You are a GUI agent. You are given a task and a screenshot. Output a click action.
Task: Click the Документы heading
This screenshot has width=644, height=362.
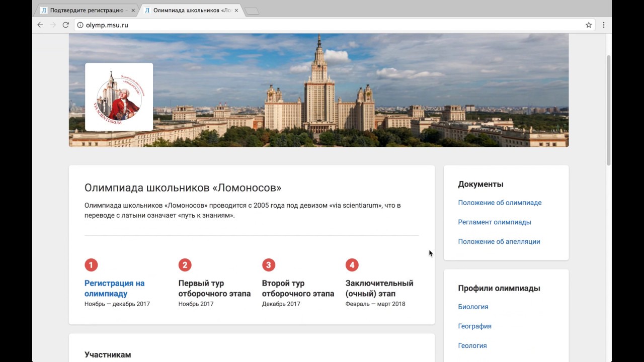480,185
